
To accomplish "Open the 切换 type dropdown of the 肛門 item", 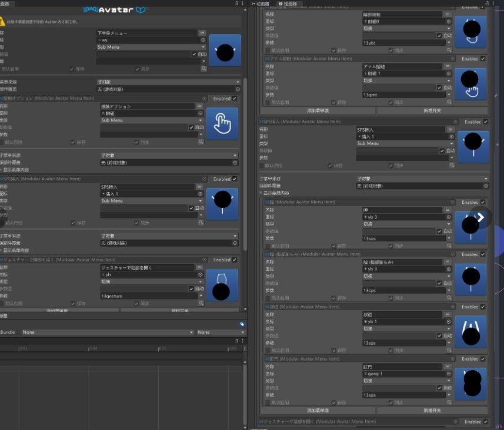I will coord(406,381).
